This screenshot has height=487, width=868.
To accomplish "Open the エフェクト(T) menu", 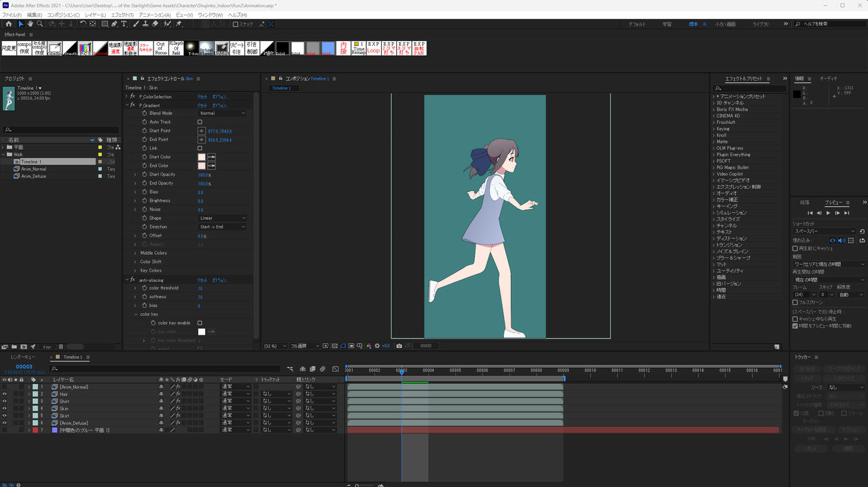I will [123, 15].
